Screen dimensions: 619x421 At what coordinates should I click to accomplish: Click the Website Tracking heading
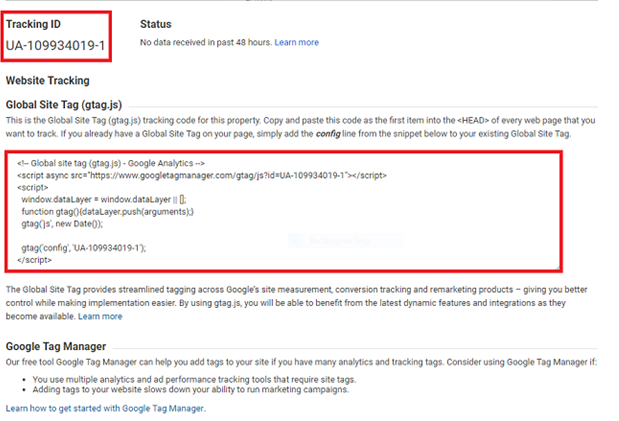click(47, 80)
